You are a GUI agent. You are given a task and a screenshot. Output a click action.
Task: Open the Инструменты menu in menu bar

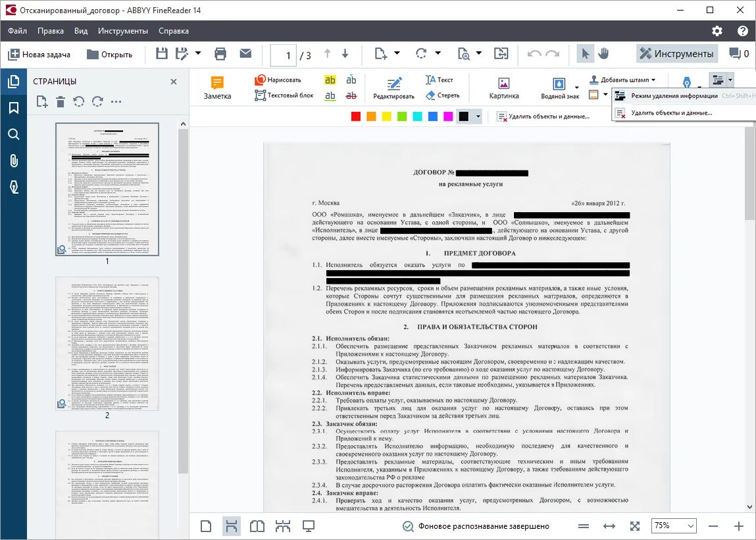pyautogui.click(x=123, y=31)
